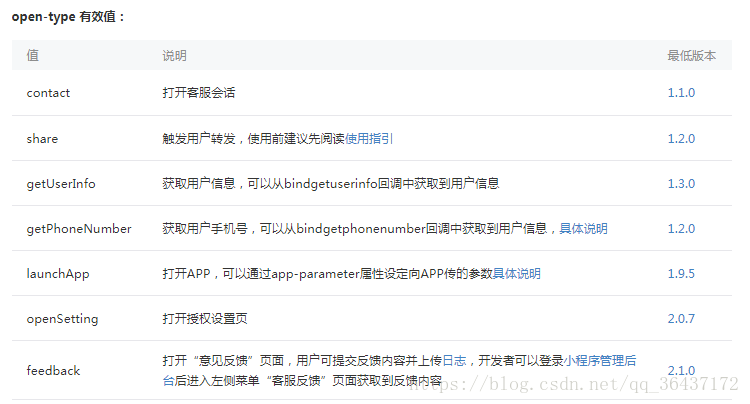Select the 'share' value cell

42,139
